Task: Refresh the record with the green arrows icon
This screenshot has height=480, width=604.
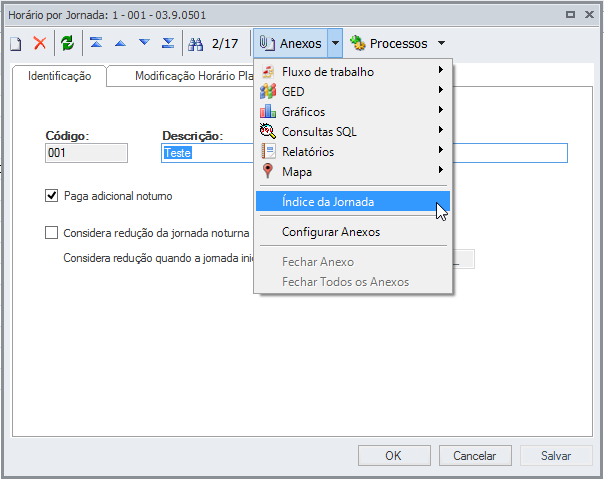Action: tap(67, 43)
